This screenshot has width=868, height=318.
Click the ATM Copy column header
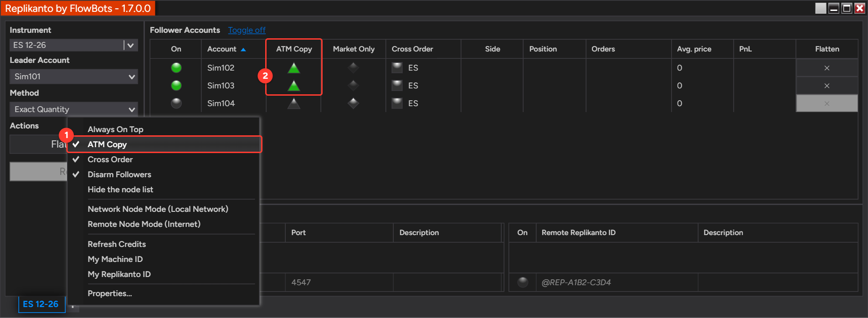click(x=294, y=49)
